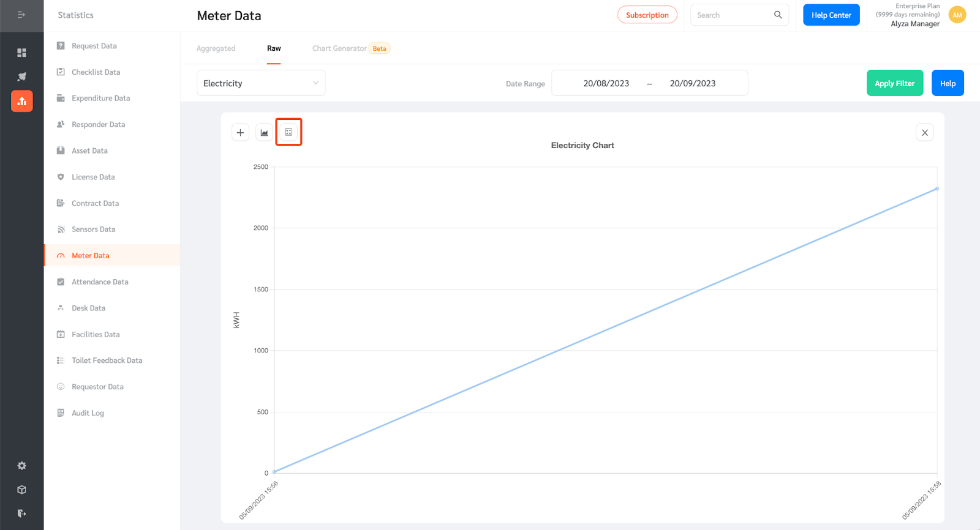Open the settings gear icon

click(22, 466)
